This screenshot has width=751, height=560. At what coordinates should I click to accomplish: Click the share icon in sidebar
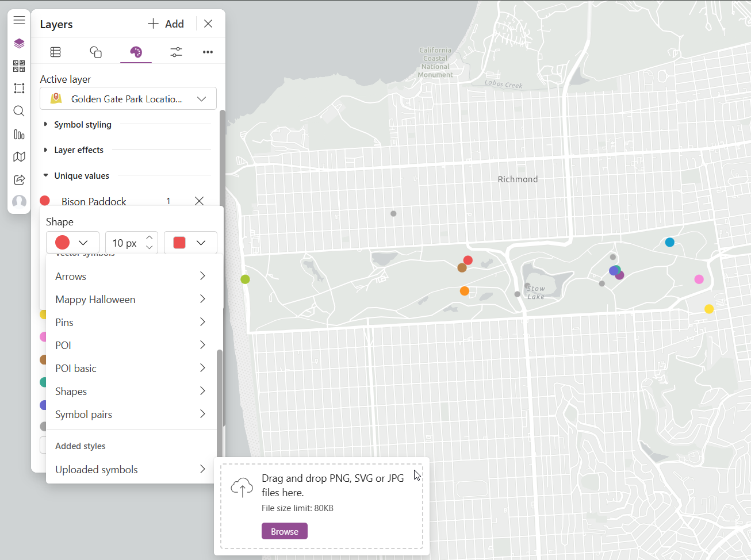coord(19,180)
